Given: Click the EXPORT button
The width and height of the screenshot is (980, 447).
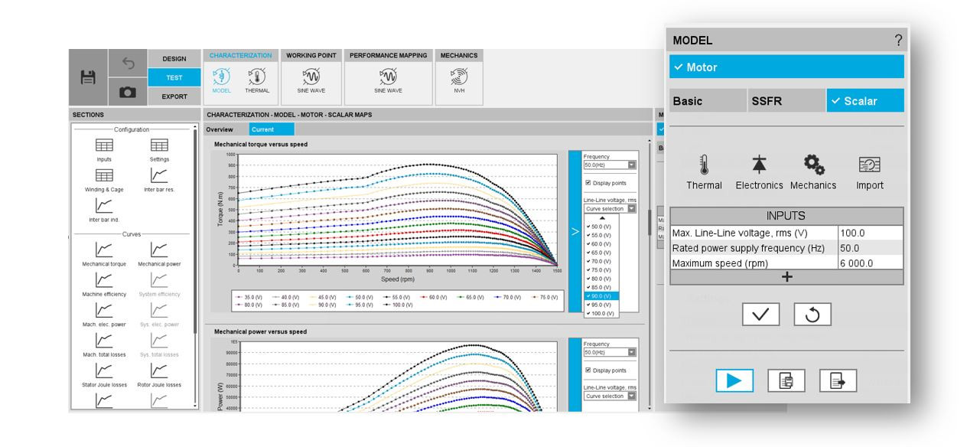Looking at the screenshot, I should [x=174, y=96].
